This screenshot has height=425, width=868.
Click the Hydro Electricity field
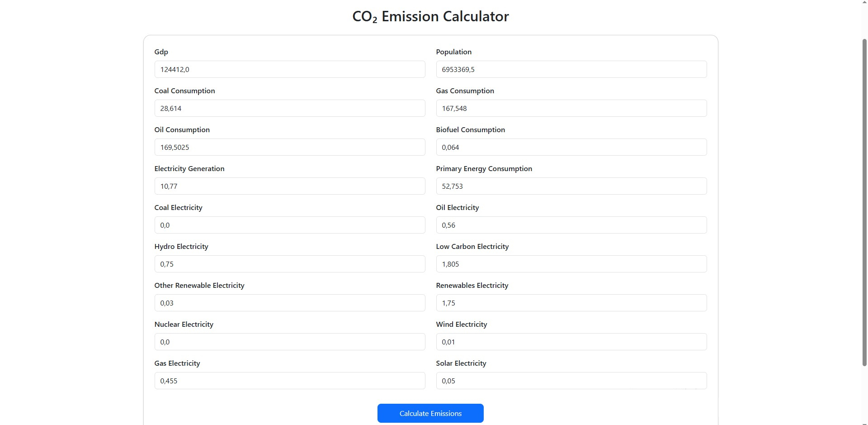[x=290, y=264]
